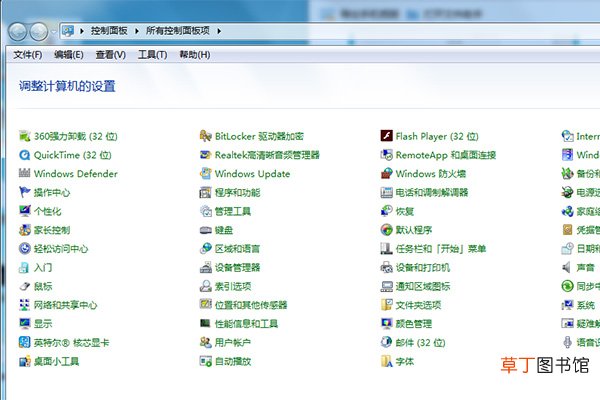This screenshot has width=600, height=400.
Task: Expand arrow after 所有控制面板项 in address bar
Action: pos(219,31)
